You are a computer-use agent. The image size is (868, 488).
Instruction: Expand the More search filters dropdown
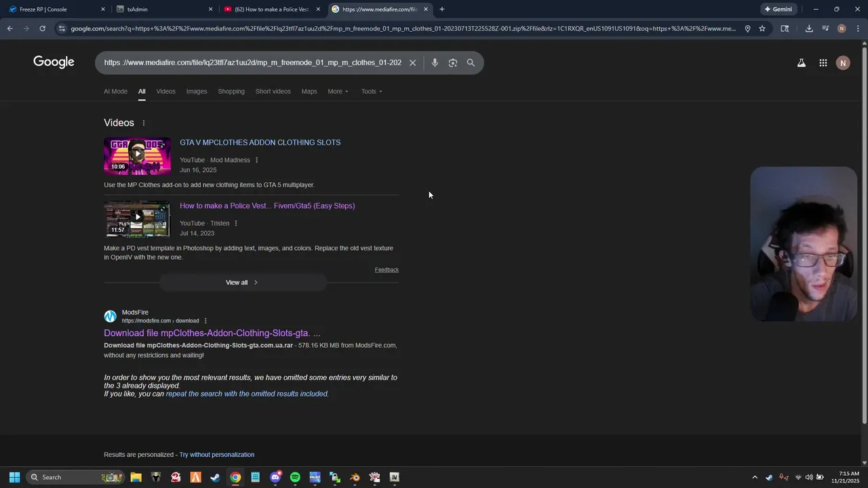[338, 91]
